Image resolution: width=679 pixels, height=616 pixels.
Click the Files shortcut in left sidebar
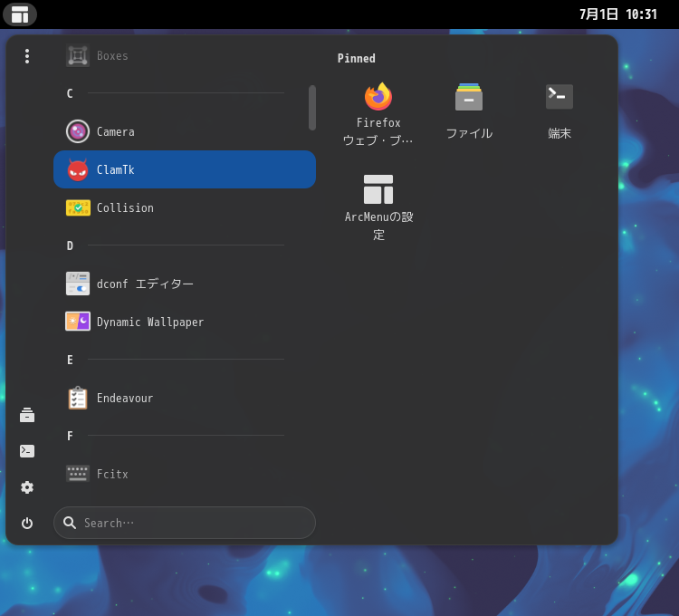[x=27, y=415]
